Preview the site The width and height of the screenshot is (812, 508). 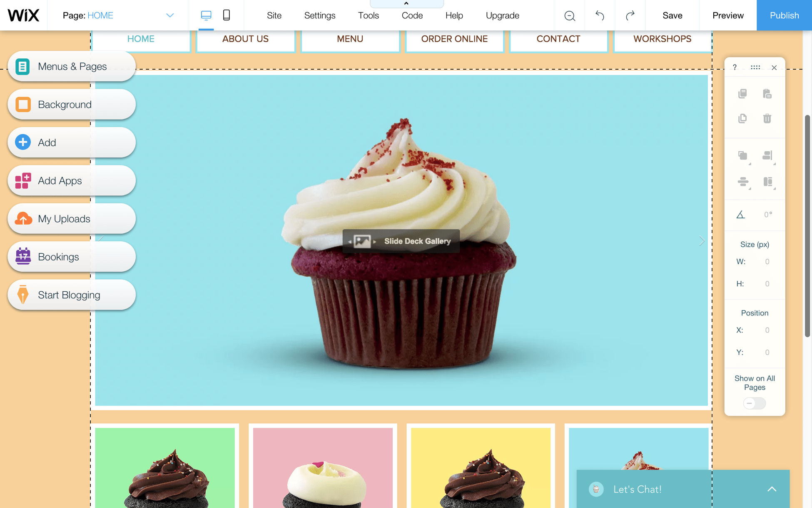[x=728, y=15]
